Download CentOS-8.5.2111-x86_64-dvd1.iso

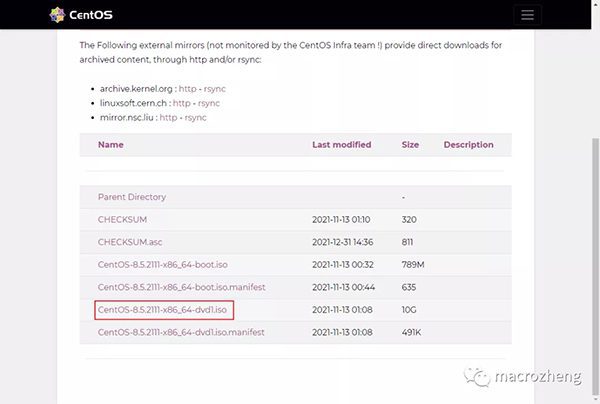[163, 310]
